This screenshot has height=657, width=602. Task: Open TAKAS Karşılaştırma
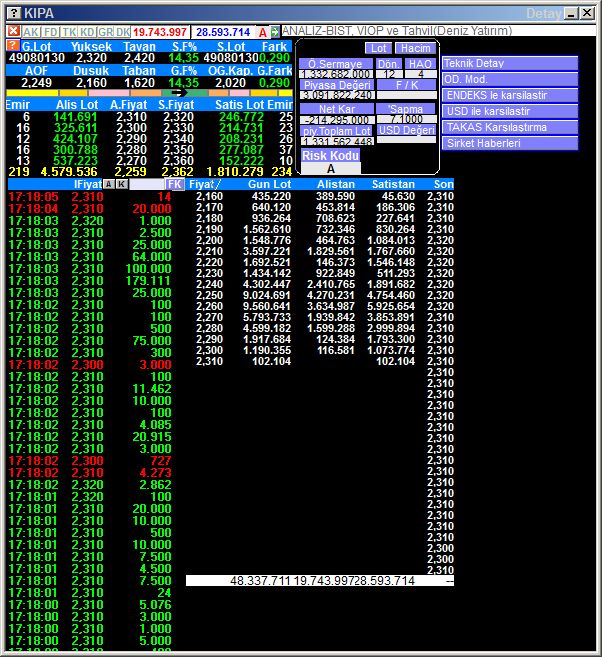pyautogui.click(x=510, y=127)
